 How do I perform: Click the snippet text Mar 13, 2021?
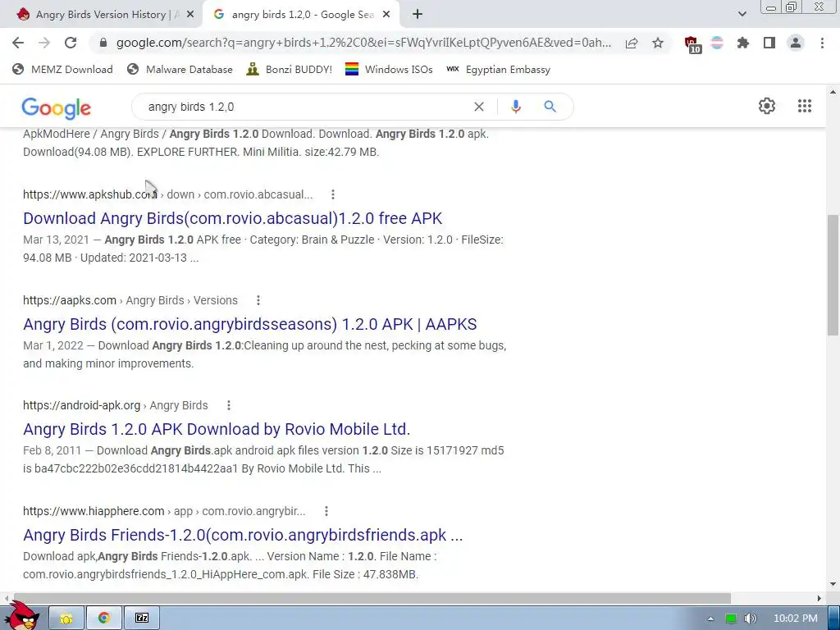pos(56,240)
